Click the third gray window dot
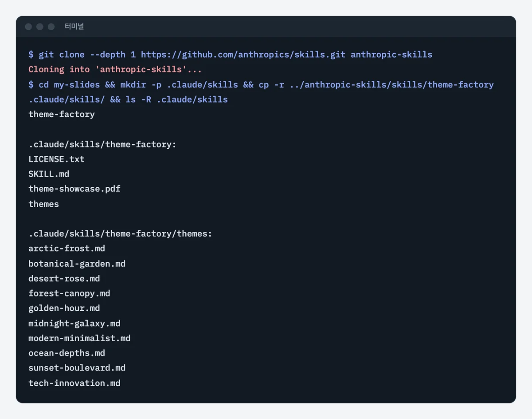Image resolution: width=532 pixels, height=419 pixels. pos(51,27)
